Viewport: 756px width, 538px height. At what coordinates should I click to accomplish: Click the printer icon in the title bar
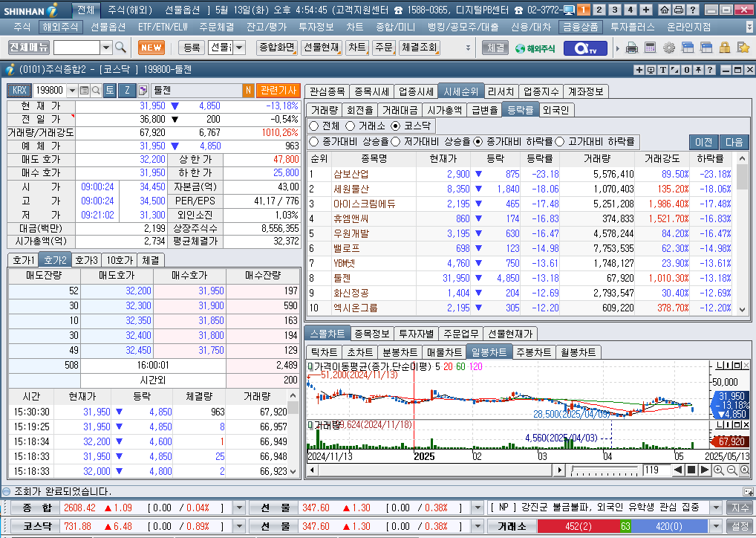pyautogui.click(x=678, y=10)
